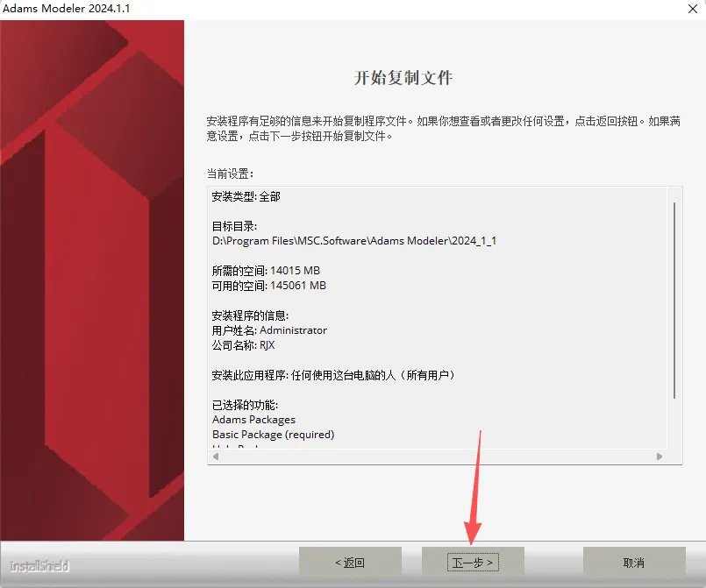Select the target directory path text
The width and height of the screenshot is (706, 588).
click(354, 241)
